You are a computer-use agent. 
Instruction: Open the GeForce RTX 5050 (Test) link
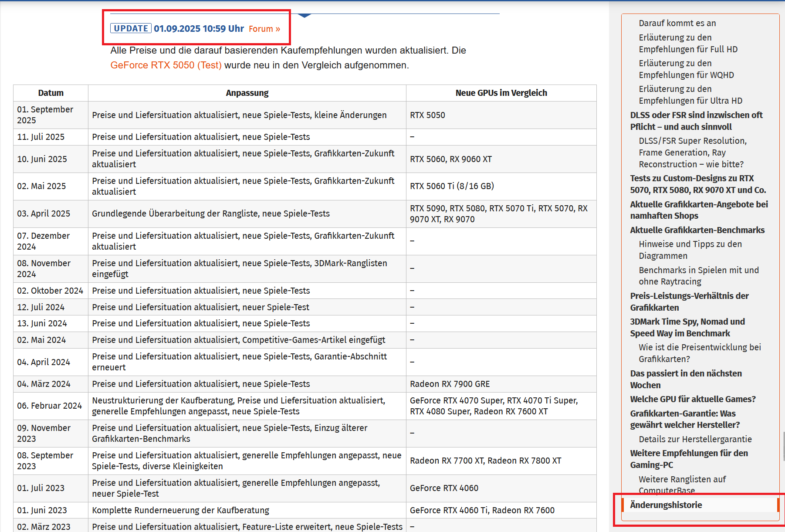tap(166, 65)
